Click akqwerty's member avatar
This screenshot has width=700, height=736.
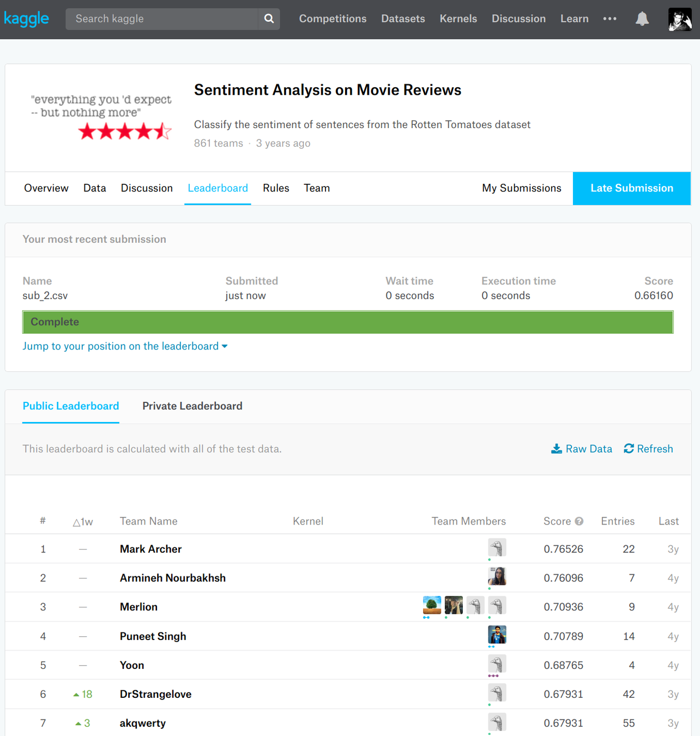[497, 722]
